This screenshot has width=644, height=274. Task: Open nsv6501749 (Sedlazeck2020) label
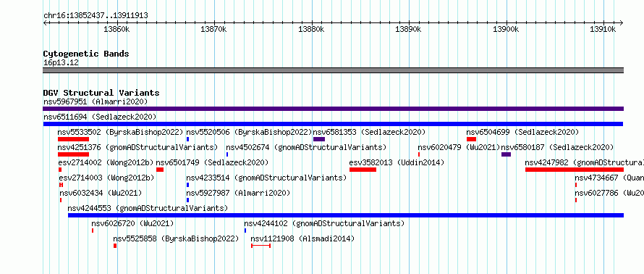point(212,162)
